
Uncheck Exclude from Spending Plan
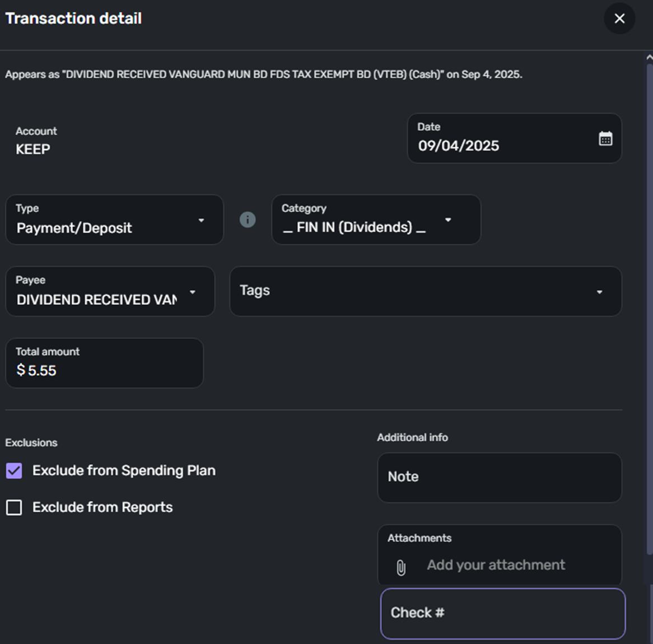pos(14,471)
